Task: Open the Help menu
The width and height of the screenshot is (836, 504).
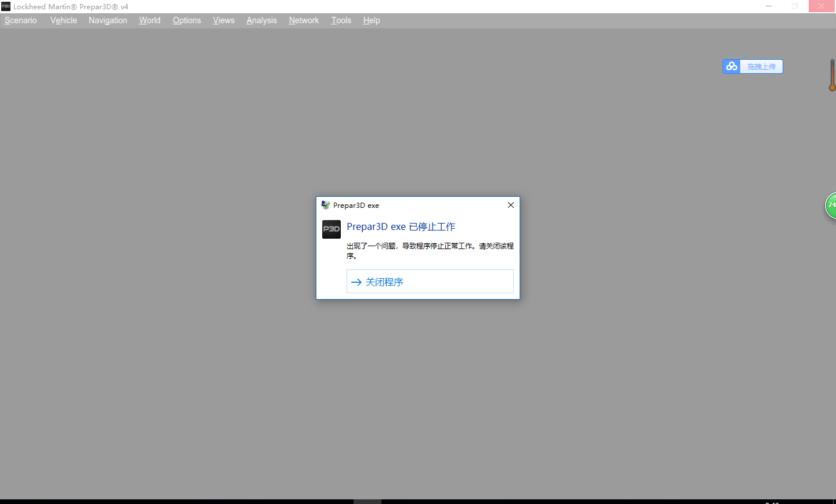Action: pyautogui.click(x=372, y=20)
